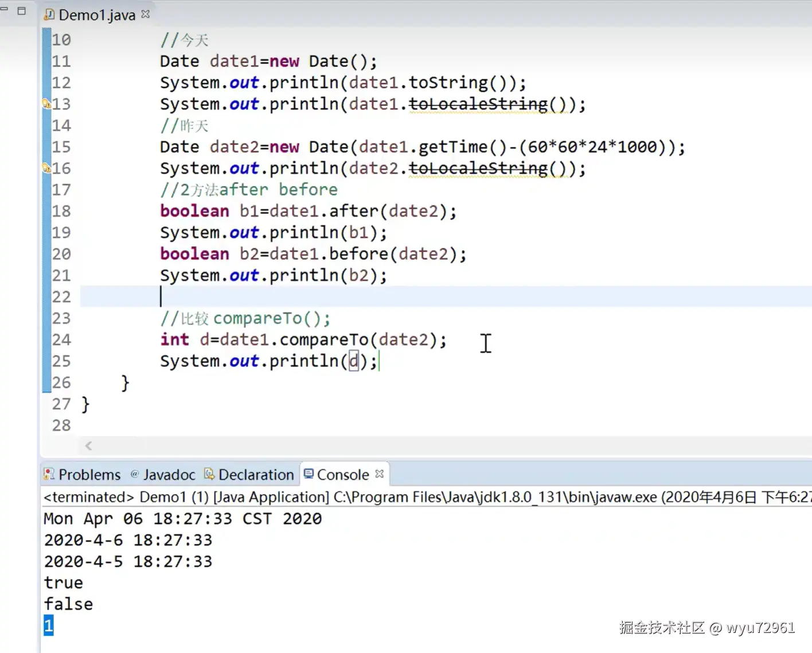Close the Console view
The image size is (812, 653).
pos(379,474)
